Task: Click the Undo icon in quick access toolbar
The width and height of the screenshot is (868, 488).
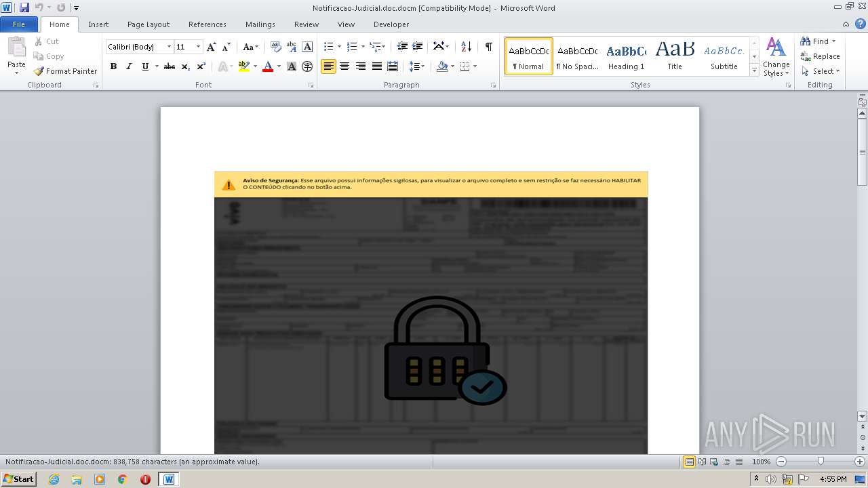Action: pos(39,7)
